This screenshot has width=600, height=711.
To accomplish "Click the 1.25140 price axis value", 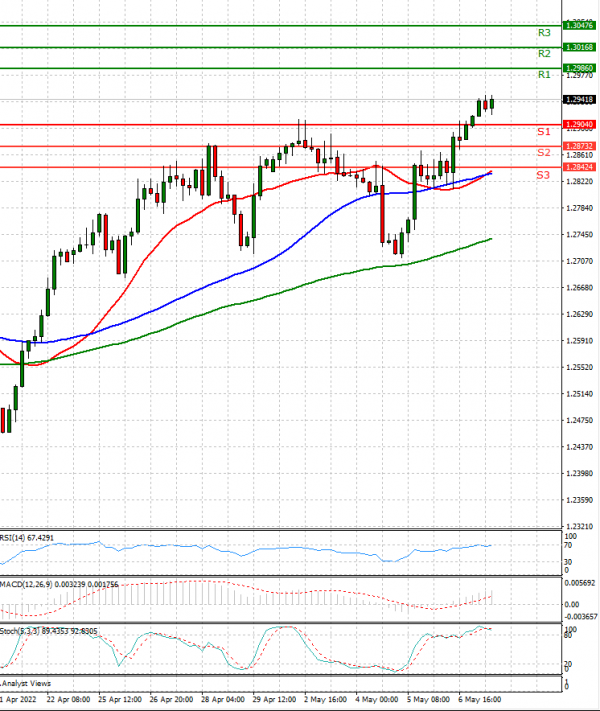I will [x=580, y=394].
